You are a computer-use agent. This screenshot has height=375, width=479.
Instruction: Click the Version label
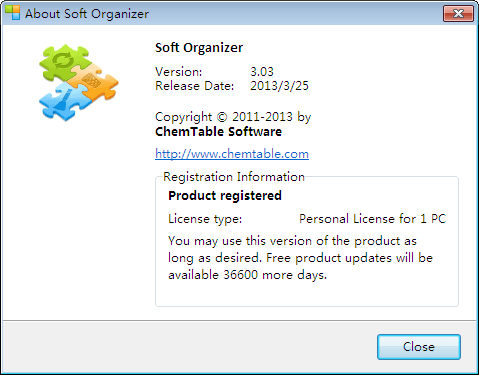click(x=179, y=72)
